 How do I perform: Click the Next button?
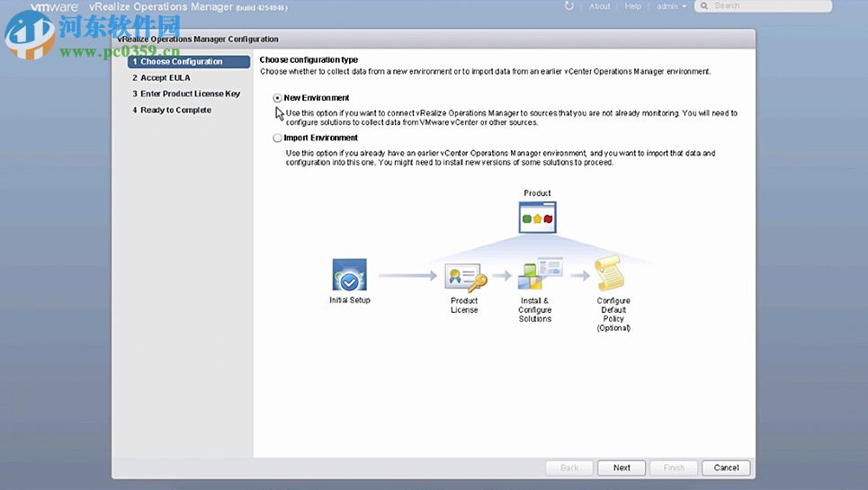(622, 468)
